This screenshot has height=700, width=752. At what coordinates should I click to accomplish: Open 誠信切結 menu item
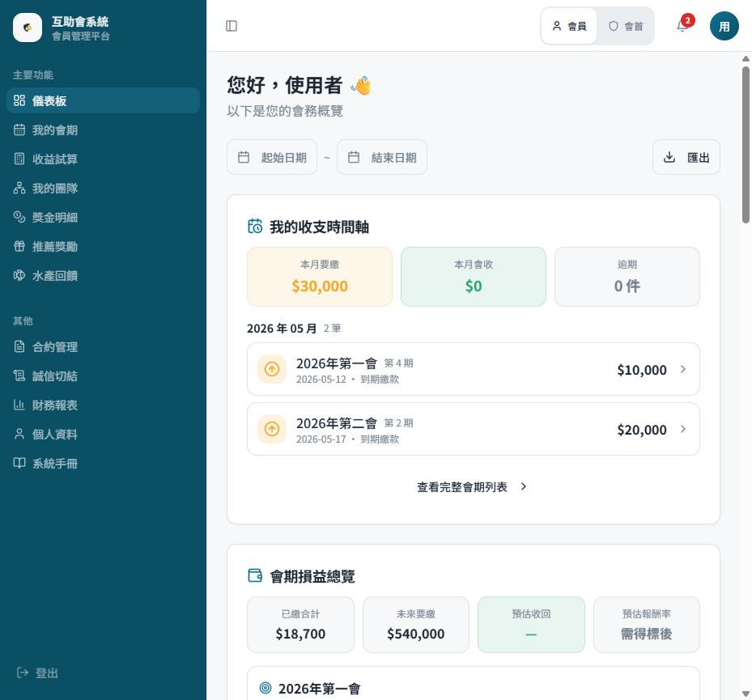click(x=103, y=375)
